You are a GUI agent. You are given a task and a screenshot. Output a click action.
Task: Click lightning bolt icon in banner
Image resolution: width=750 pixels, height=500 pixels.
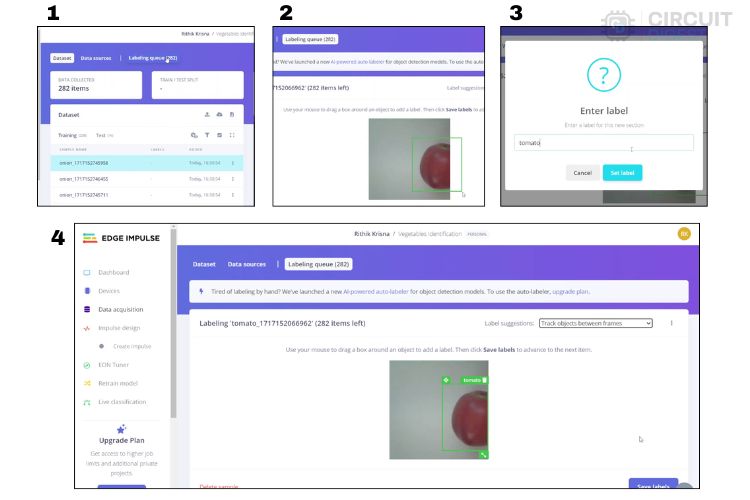tap(201, 291)
